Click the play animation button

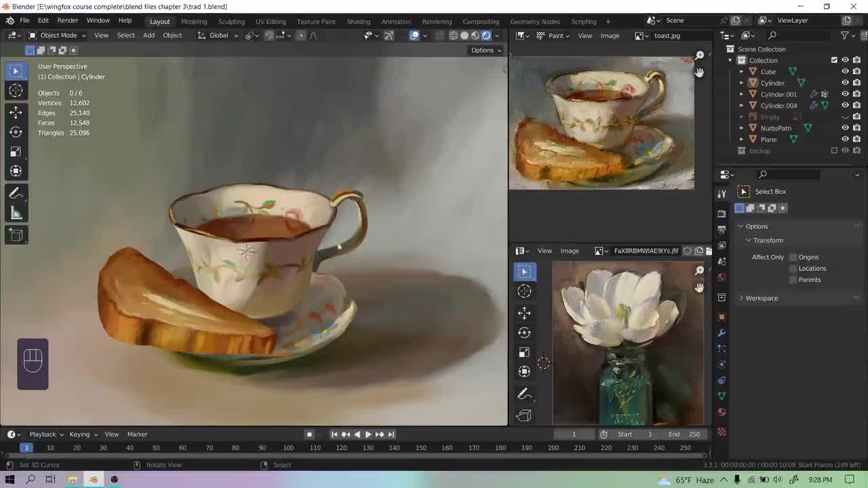tap(368, 434)
